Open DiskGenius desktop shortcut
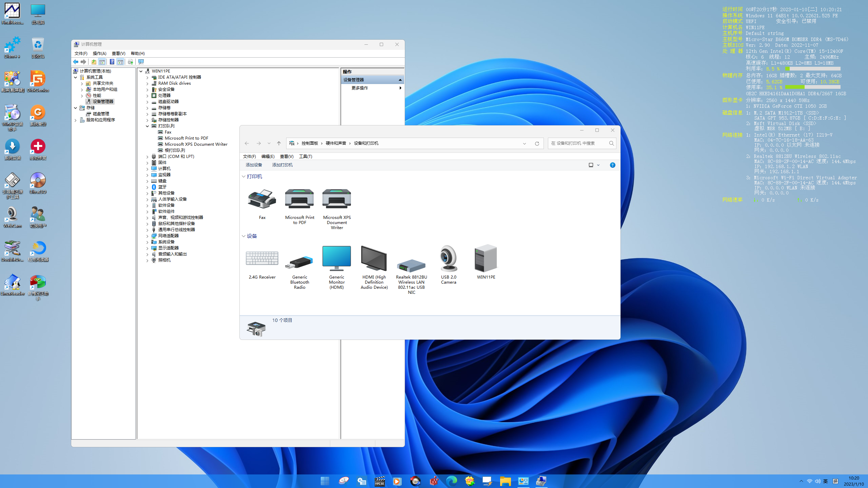The height and width of the screenshot is (488, 868). [38, 81]
